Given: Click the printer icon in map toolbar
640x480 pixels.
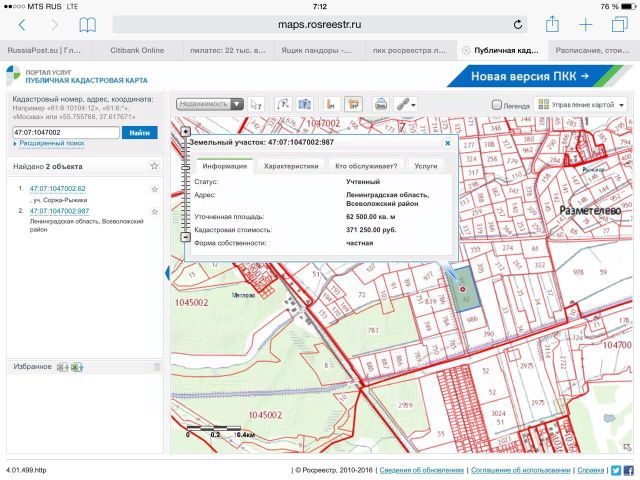Looking at the screenshot, I should pyautogui.click(x=381, y=104).
